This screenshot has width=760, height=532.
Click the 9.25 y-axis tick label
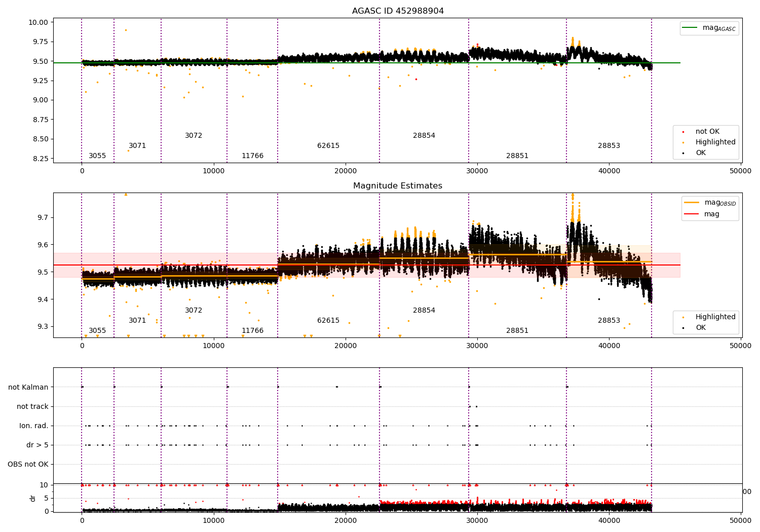40,81
